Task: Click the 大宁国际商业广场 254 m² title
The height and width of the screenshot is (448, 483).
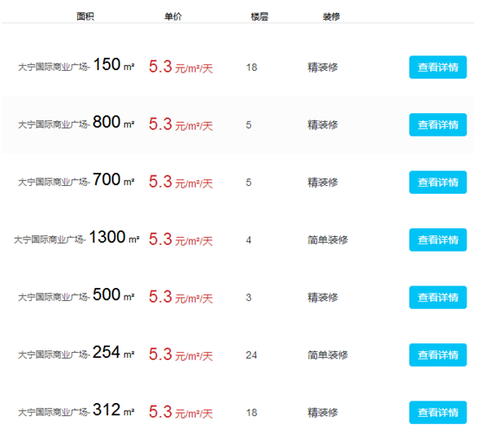Action: pyautogui.click(x=76, y=353)
